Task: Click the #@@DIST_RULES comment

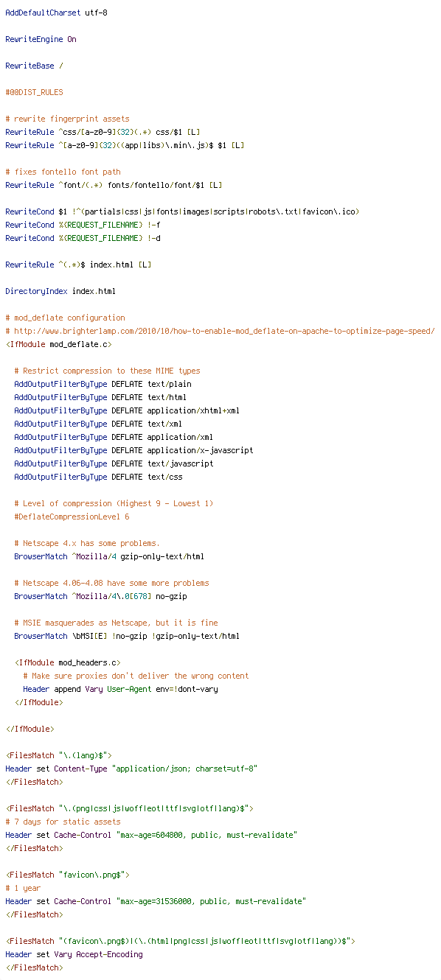Action: pyautogui.click(x=34, y=92)
